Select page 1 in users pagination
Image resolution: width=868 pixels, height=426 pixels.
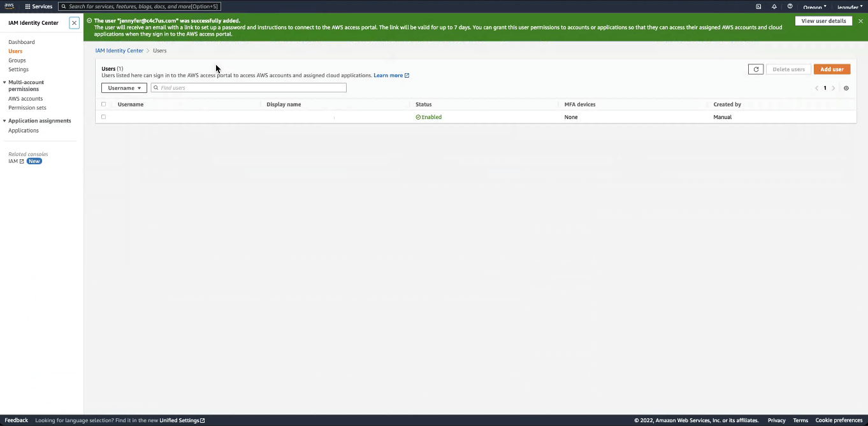click(825, 89)
